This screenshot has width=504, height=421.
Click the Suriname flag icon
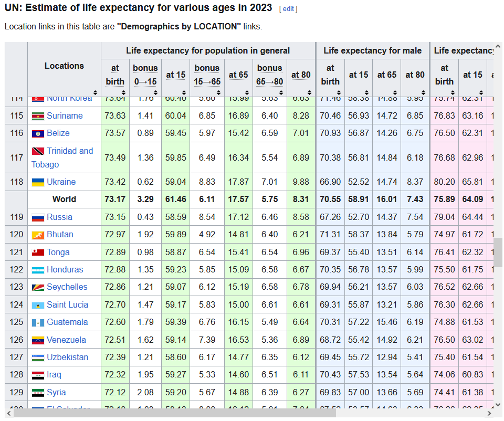(x=38, y=116)
